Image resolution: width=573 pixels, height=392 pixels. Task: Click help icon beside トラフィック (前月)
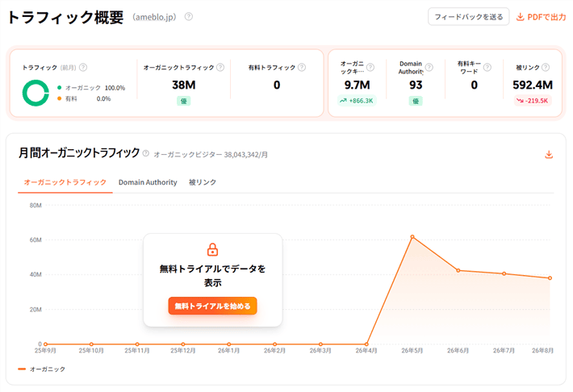[x=83, y=67]
